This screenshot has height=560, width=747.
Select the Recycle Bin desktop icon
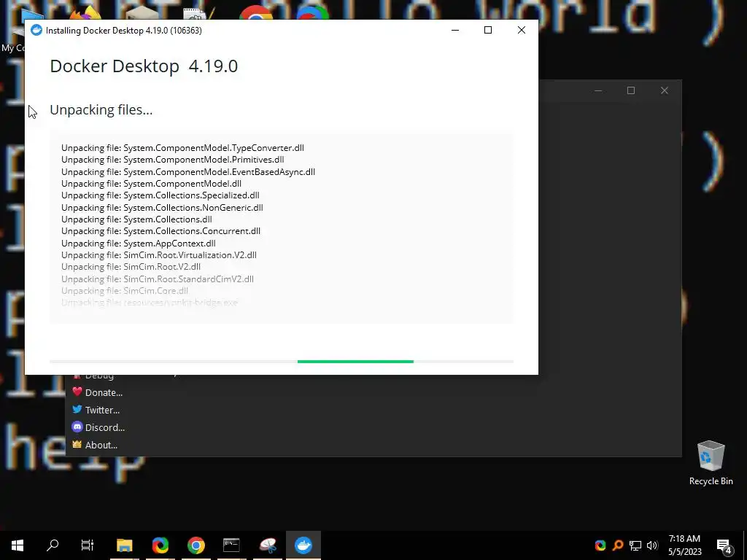click(x=711, y=463)
